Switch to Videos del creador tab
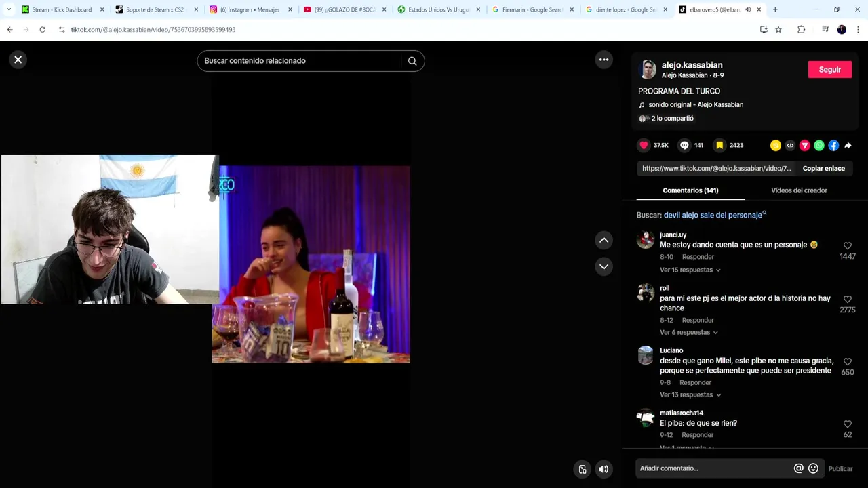The image size is (868, 488). coord(799,190)
